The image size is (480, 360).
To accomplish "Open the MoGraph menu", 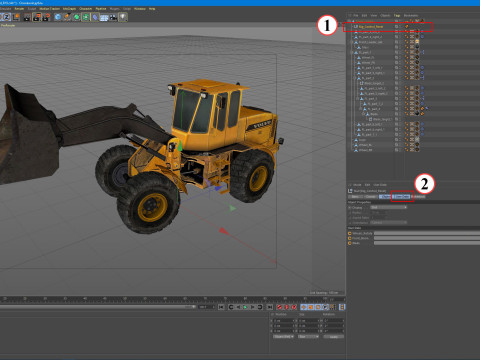I will pos(69,9).
